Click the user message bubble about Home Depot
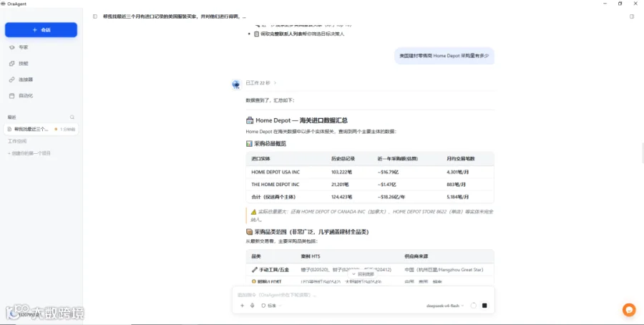Image resolution: width=644 pixels, height=325 pixels. (x=444, y=56)
